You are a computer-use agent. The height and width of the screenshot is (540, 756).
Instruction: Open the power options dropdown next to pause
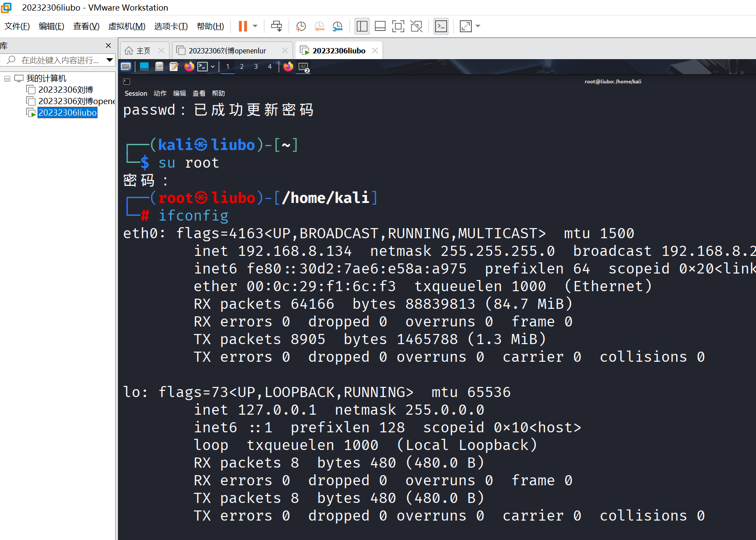(255, 26)
